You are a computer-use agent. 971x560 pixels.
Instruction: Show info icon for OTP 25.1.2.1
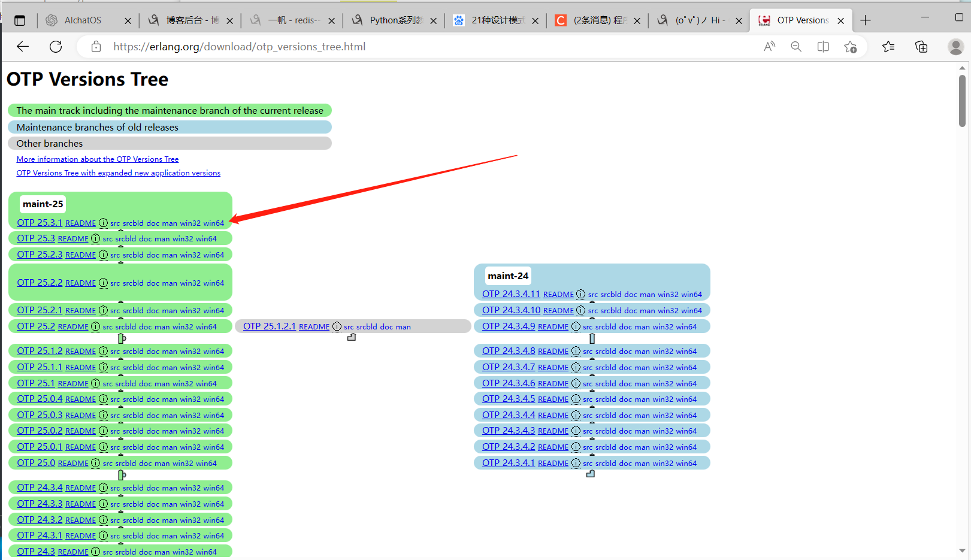point(337,326)
